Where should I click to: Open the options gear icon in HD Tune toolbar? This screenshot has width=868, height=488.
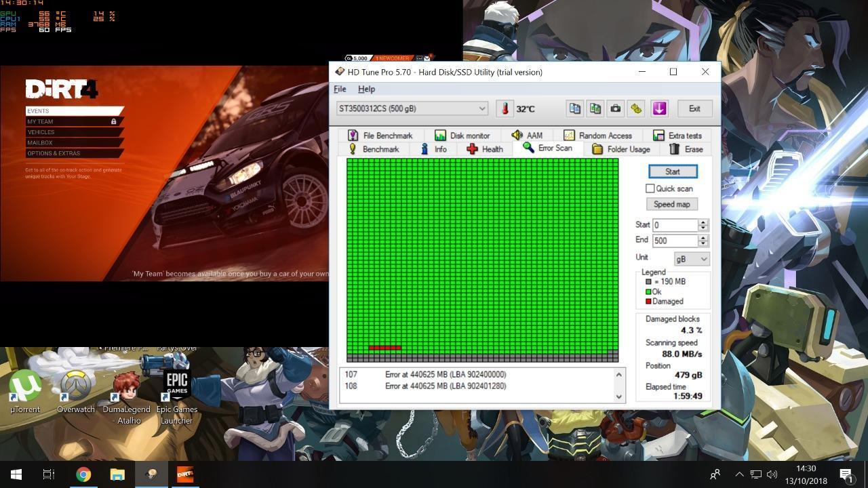tap(635, 108)
